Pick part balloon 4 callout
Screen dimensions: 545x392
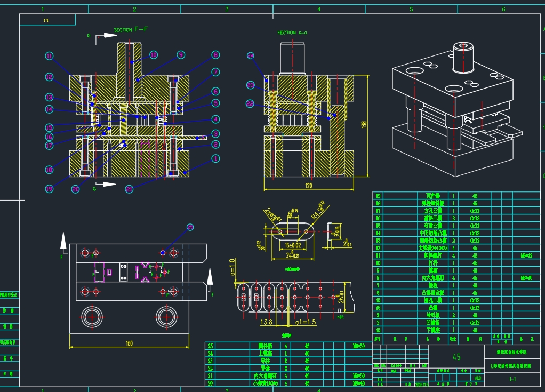pos(215,119)
